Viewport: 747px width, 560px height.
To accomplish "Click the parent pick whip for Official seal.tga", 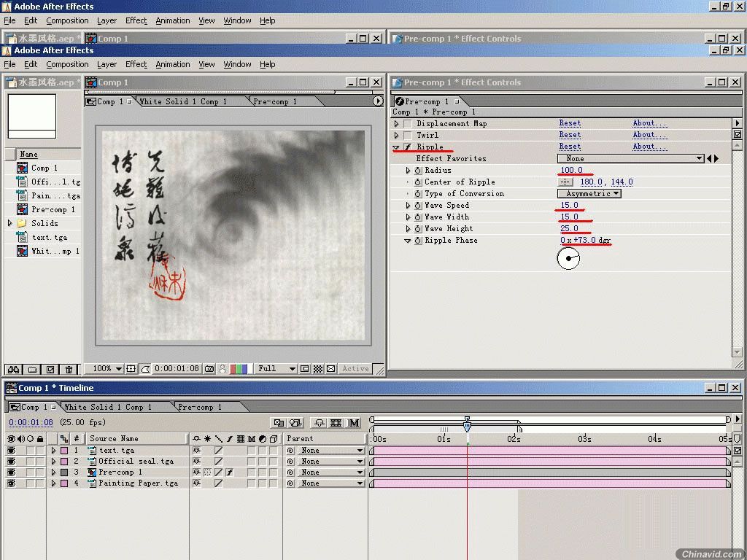I will [x=290, y=462].
